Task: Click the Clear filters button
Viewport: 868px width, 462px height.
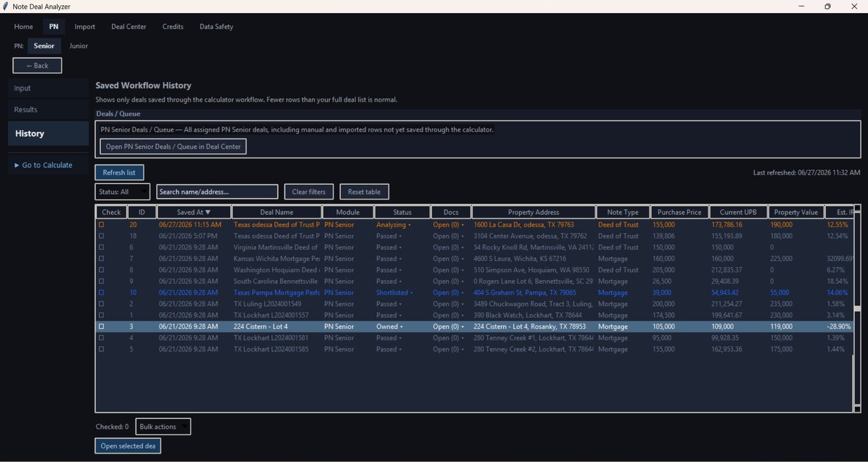Action: (309, 192)
